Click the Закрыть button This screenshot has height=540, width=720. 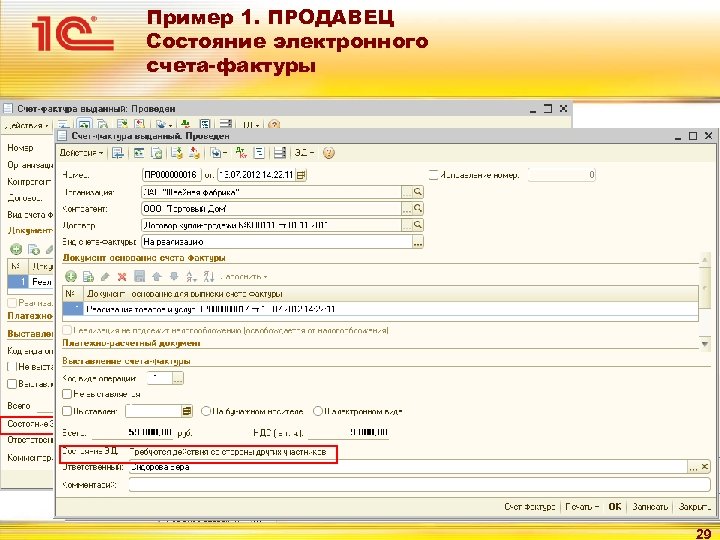(x=694, y=507)
